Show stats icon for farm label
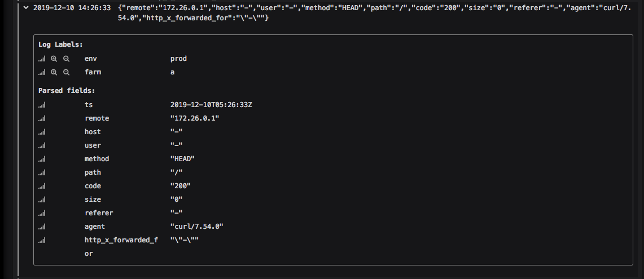Image resolution: width=644 pixels, height=279 pixels. (x=42, y=72)
